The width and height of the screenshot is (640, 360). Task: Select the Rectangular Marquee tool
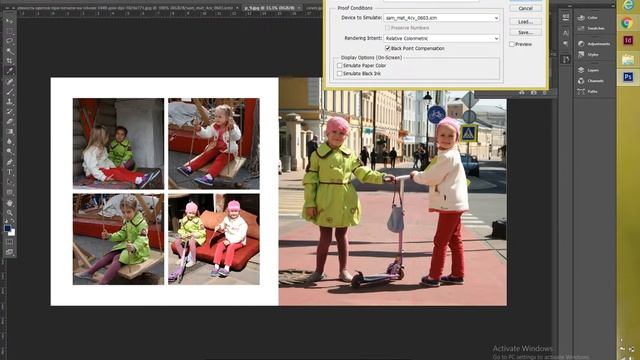tap(9, 31)
